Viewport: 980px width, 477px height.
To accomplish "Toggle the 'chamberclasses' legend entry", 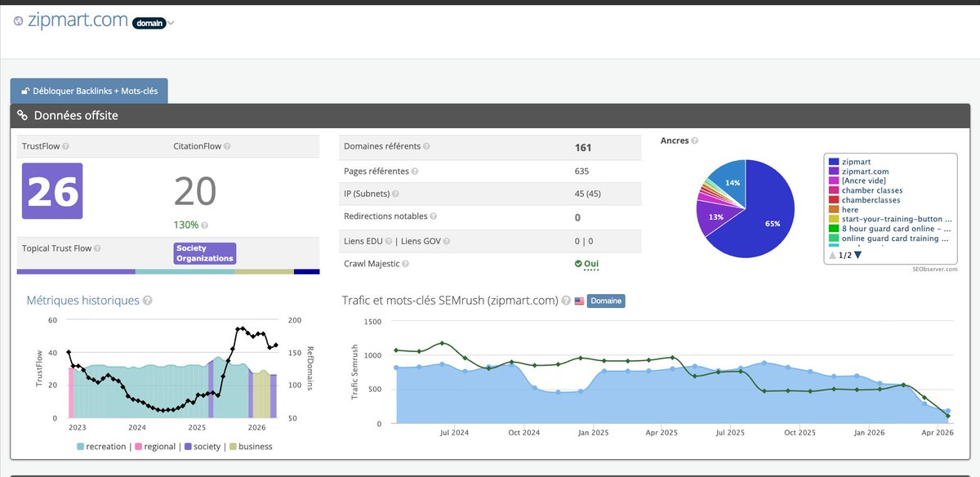I will pyautogui.click(x=864, y=200).
